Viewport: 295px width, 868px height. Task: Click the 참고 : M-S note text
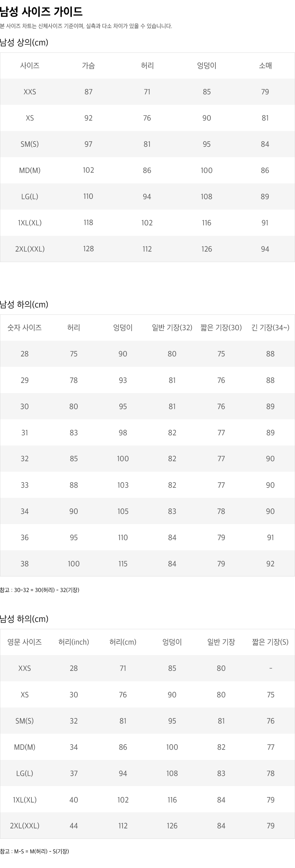click(34, 852)
